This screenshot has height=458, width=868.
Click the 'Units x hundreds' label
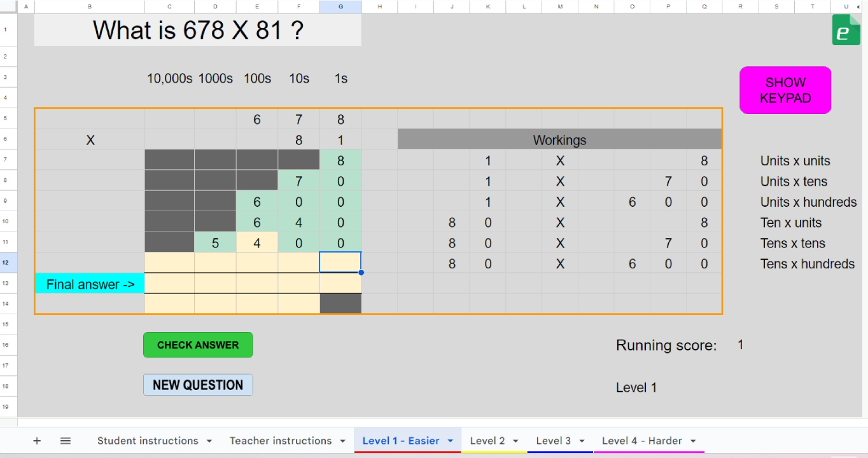(x=808, y=202)
